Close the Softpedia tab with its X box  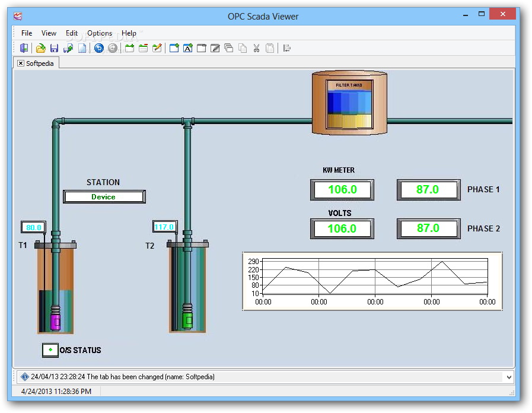point(21,63)
